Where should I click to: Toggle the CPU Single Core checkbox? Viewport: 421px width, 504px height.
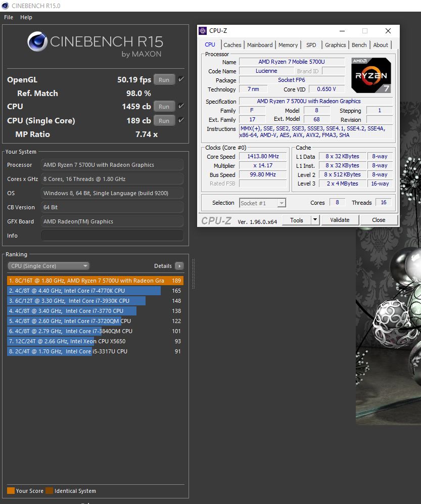(x=181, y=120)
